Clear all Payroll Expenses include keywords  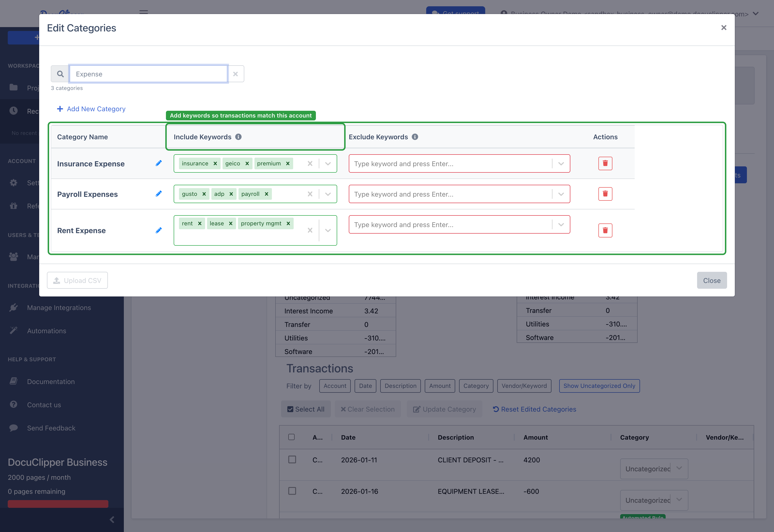tap(310, 194)
